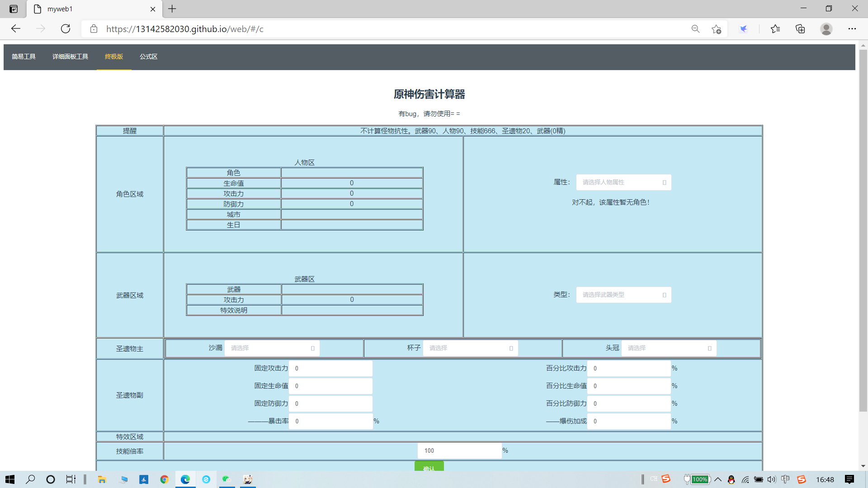Launch Chrome from taskbar
This screenshot has width=868, height=488.
coord(165,479)
